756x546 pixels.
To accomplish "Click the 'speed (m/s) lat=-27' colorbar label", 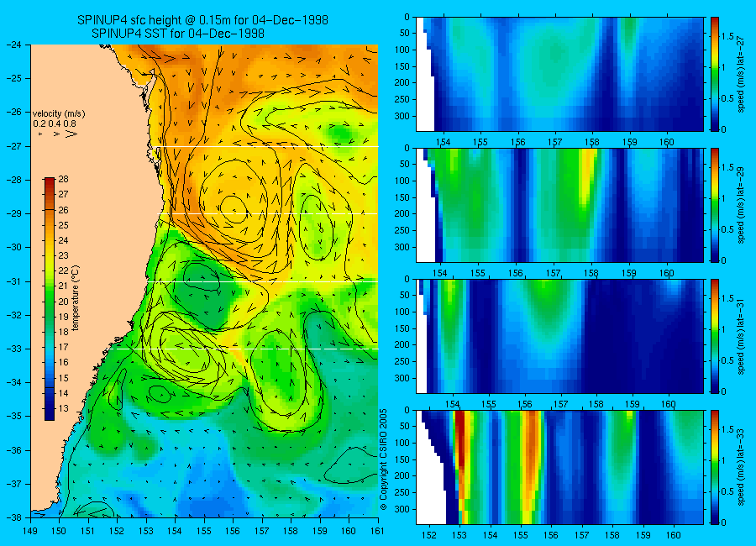I will tap(741, 74).
